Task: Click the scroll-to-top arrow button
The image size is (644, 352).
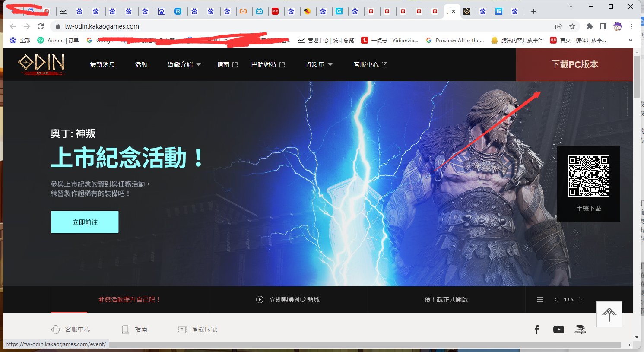Action: click(x=609, y=314)
